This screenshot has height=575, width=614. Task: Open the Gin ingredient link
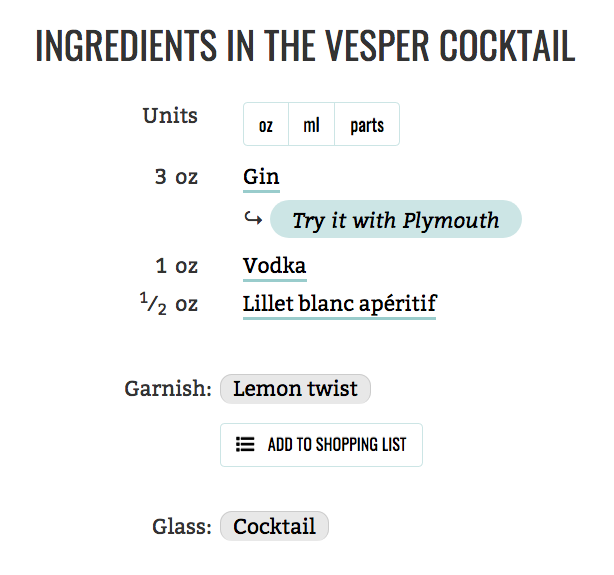pos(261,177)
